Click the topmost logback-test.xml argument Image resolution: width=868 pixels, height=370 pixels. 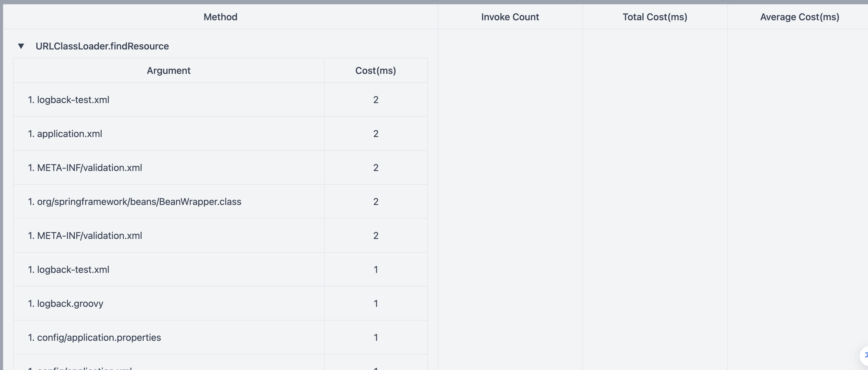(73, 100)
